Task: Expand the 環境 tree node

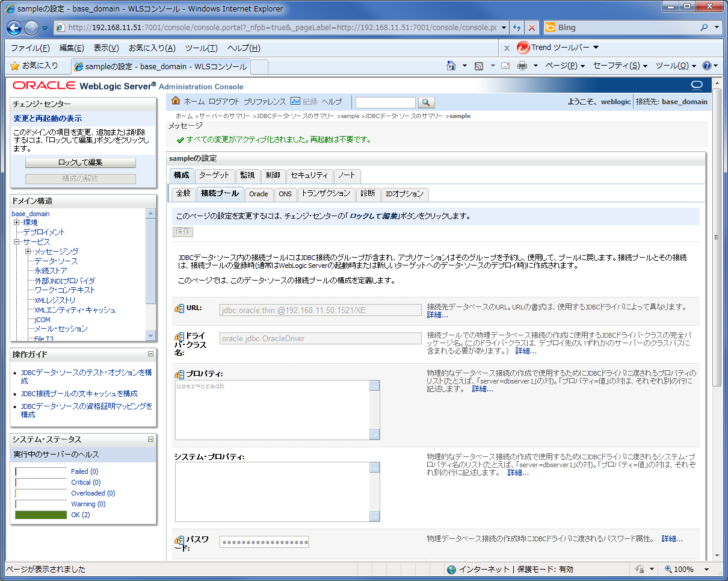Action: coord(17,223)
